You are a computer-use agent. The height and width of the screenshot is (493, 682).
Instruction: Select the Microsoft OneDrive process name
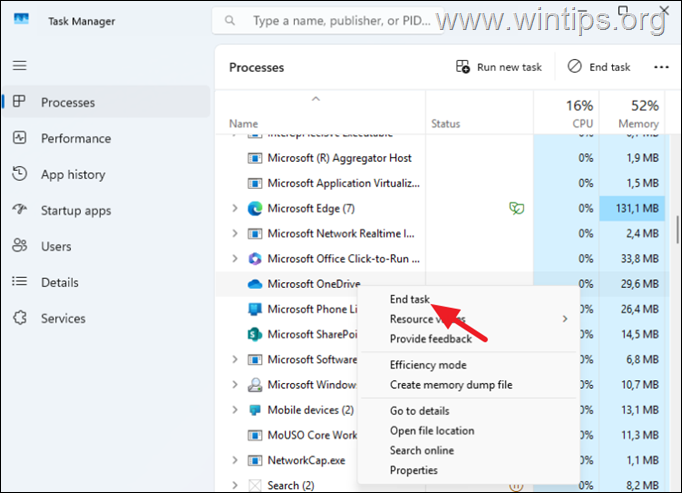[314, 284]
